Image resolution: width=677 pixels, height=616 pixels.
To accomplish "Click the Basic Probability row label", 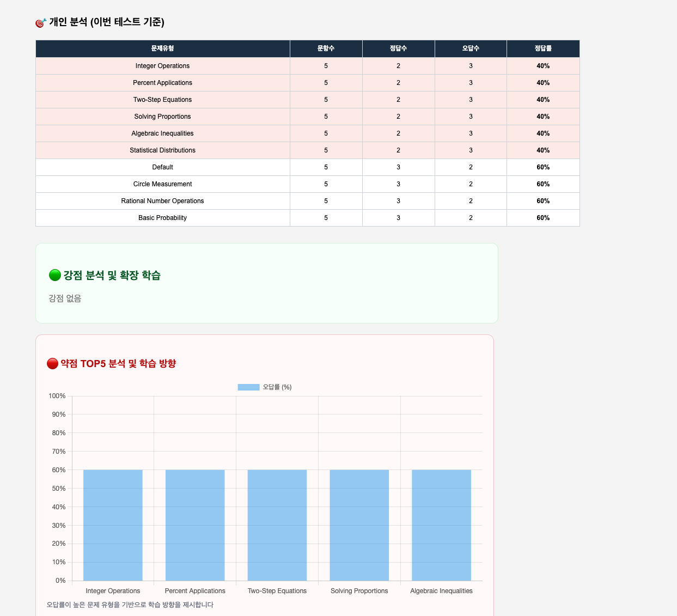I will 163,218.
